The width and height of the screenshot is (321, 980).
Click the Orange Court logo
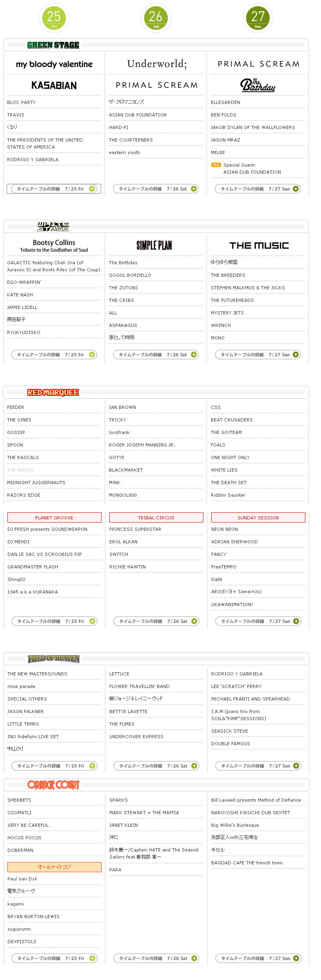pyautogui.click(x=54, y=785)
